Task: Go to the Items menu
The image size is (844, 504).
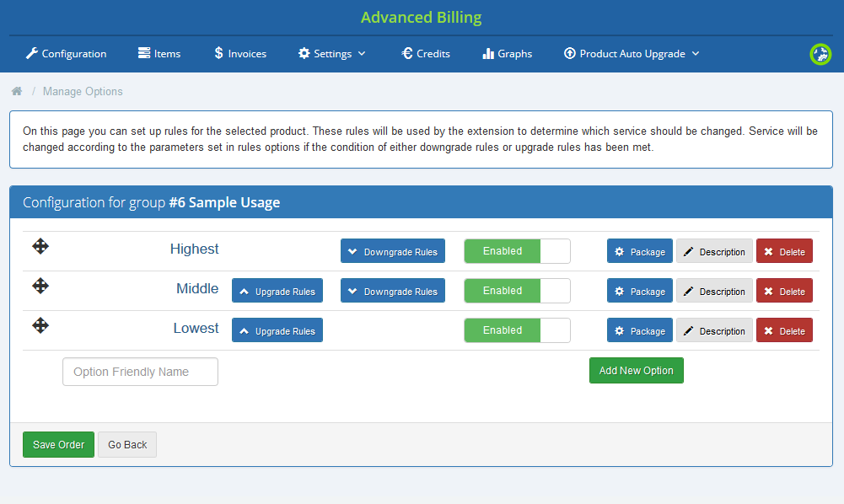Action: 159,53
